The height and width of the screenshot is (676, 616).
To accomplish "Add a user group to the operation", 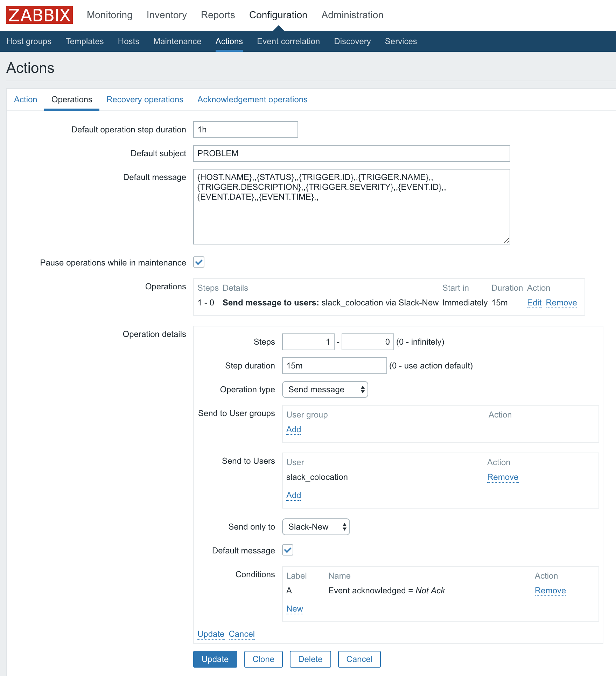I will [293, 429].
